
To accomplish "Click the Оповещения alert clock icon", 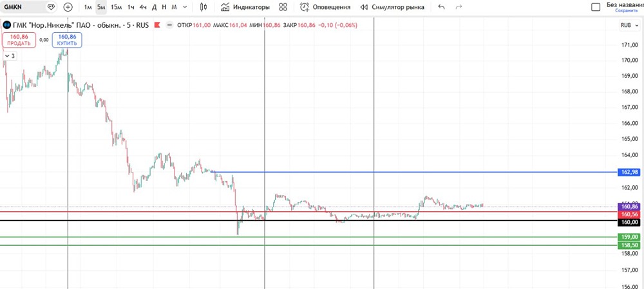I will click(305, 7).
